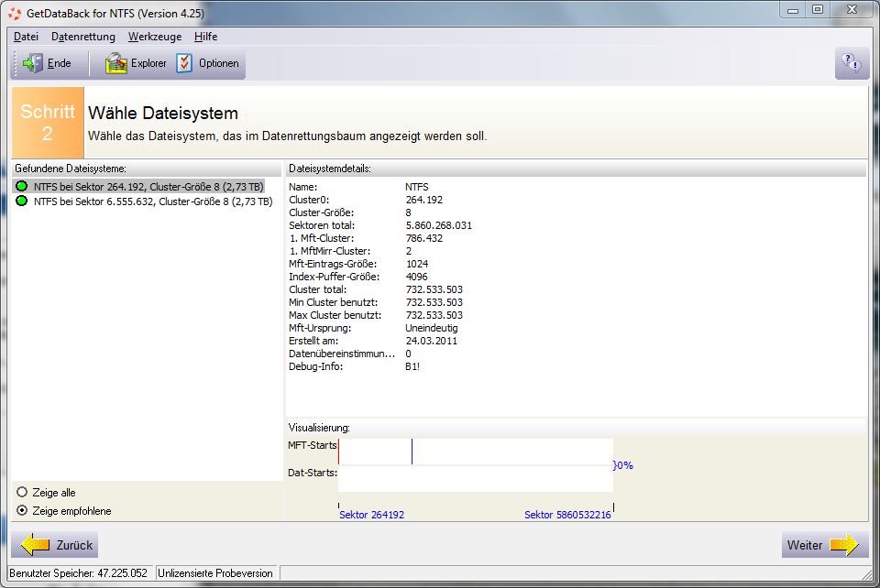Image resolution: width=880 pixels, height=588 pixels.
Task: Open the Werkzeuge menu
Action: 155,37
